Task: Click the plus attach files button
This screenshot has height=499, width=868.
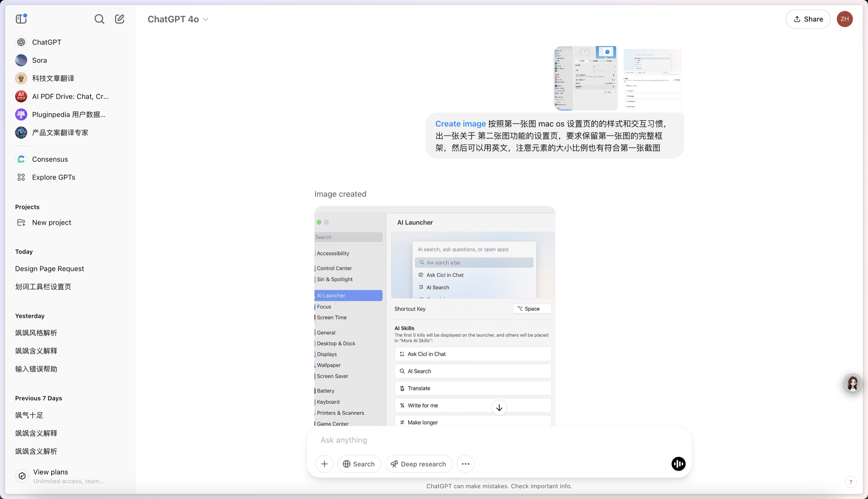Action: tap(324, 464)
